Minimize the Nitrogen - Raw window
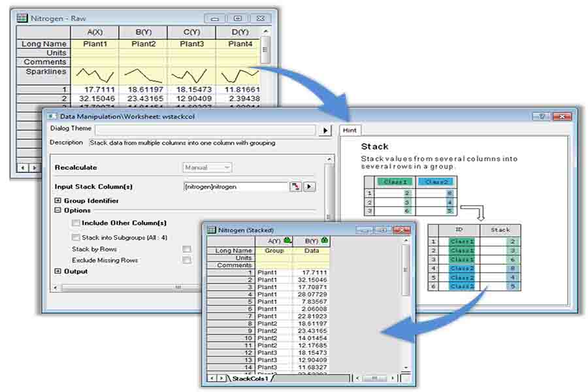Image resolution: width=588 pixels, height=392 pixels. coord(215,18)
